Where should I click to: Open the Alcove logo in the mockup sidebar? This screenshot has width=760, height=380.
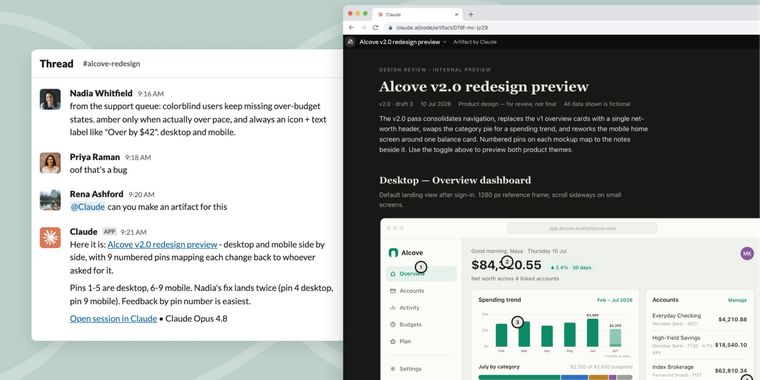point(393,253)
